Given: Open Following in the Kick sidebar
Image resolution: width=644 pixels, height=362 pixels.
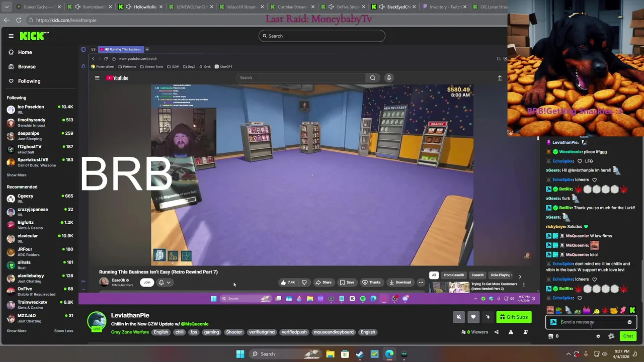Looking at the screenshot, I should pyautogui.click(x=29, y=81).
